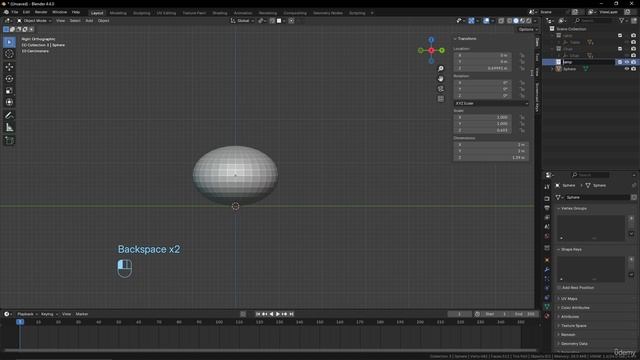
Task: Add a vertex group with plus button
Action: tap(631, 219)
